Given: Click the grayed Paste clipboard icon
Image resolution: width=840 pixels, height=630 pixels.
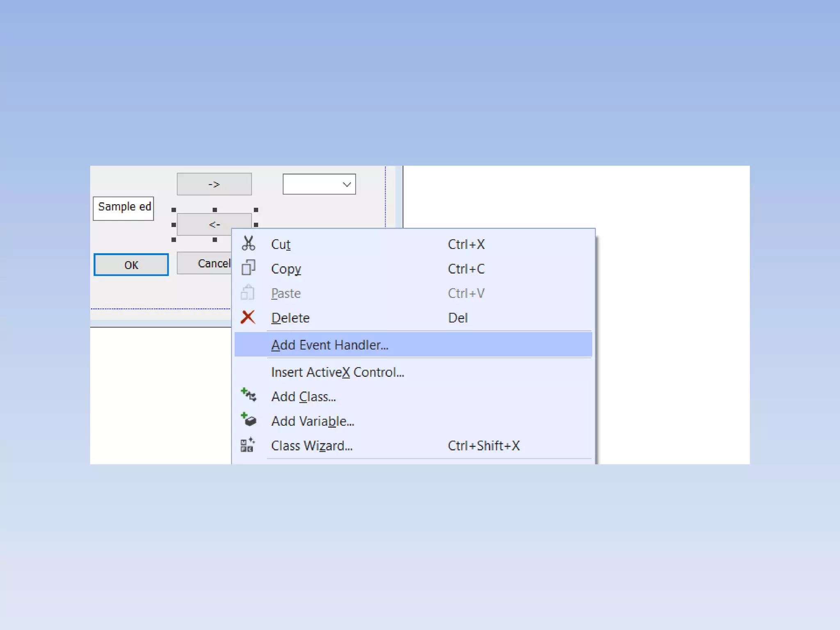Looking at the screenshot, I should (x=247, y=293).
